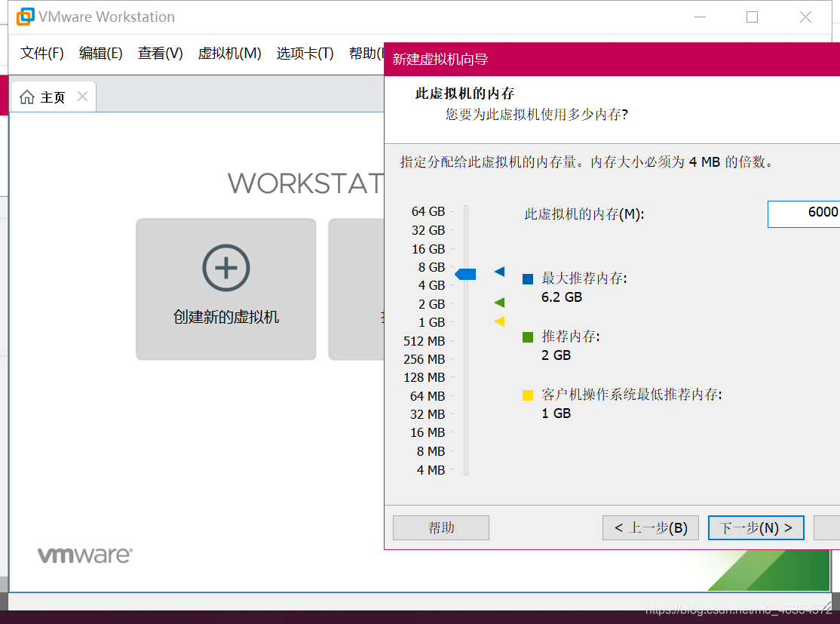
Task: Click the yellow minimum recommended memory arrow marker
Action: pyautogui.click(x=499, y=321)
